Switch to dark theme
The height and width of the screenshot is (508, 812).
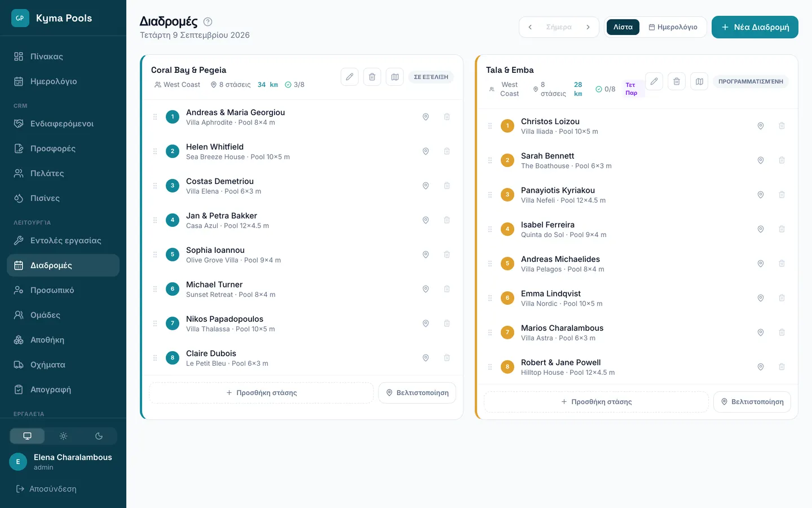pyautogui.click(x=99, y=436)
